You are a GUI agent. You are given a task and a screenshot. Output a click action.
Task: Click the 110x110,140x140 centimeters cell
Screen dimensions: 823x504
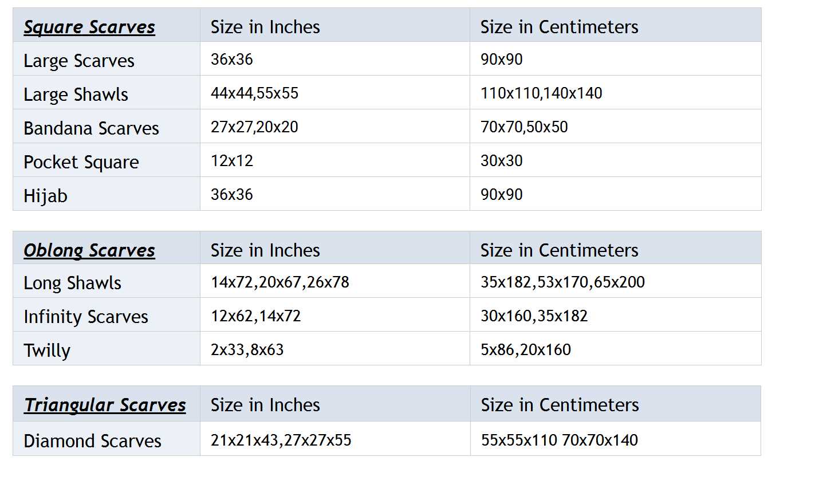point(541,93)
